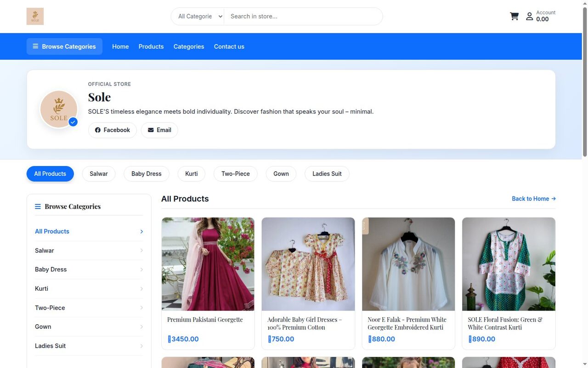
Task: Select the Two-Piece filter pill
Action: pyautogui.click(x=236, y=174)
